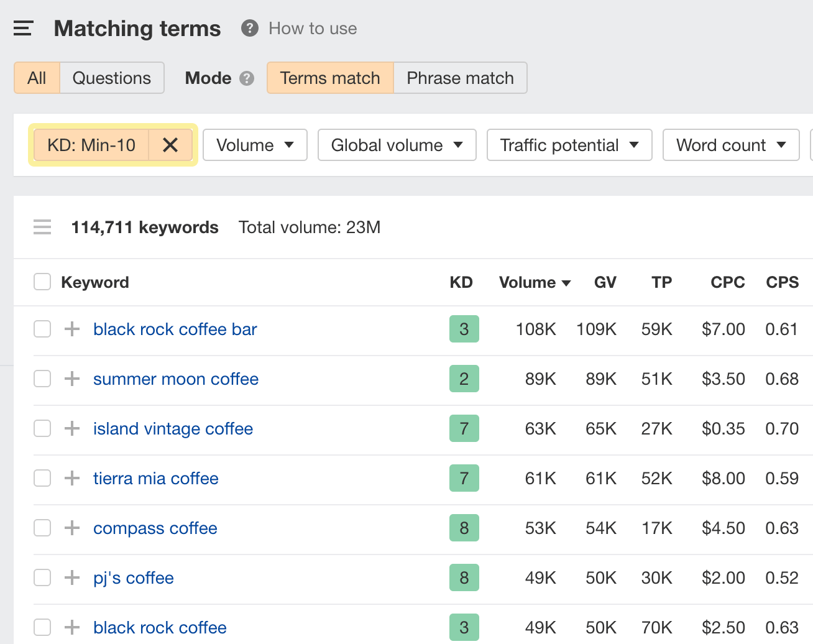
Task: Switch to the Questions tab
Action: click(112, 78)
